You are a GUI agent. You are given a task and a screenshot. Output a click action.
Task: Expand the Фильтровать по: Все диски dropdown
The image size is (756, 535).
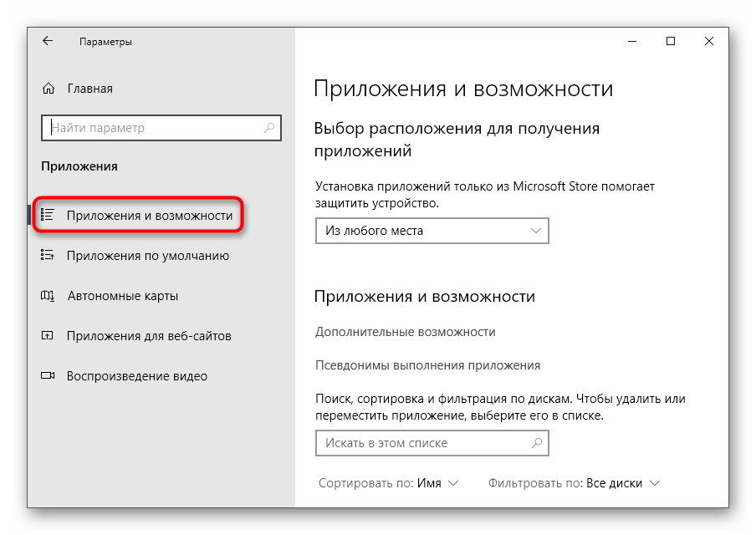point(575,483)
